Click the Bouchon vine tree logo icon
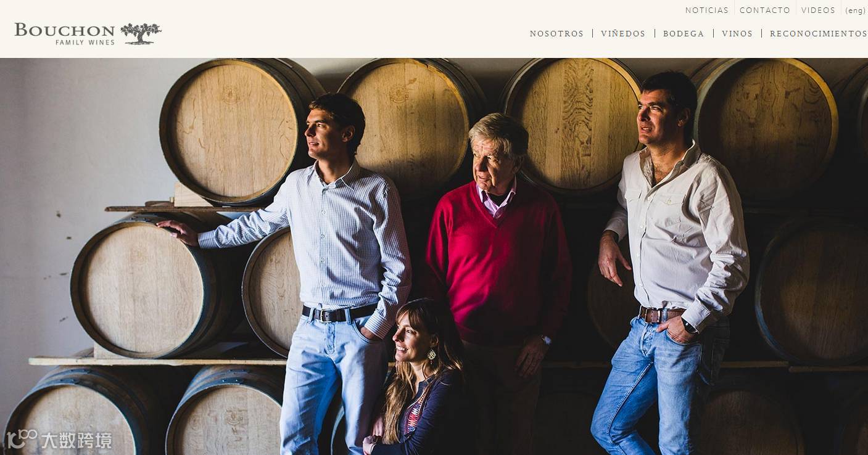The image size is (868, 455). (141, 33)
